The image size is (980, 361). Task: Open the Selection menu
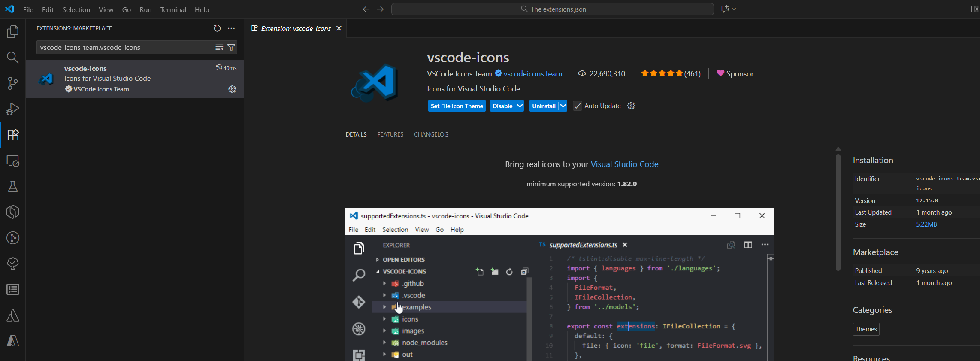pos(76,9)
